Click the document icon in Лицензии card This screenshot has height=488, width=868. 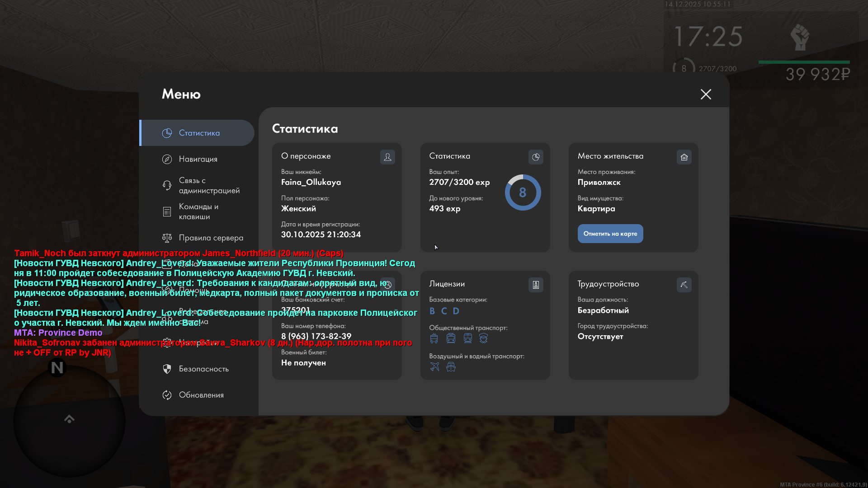536,285
